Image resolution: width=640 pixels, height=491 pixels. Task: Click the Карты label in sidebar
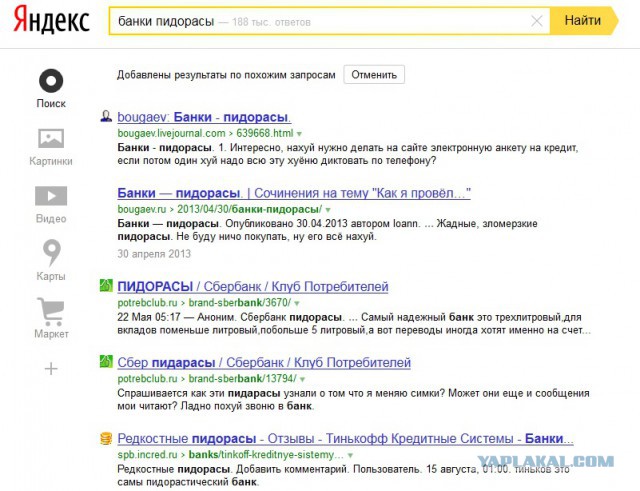pos(51,276)
